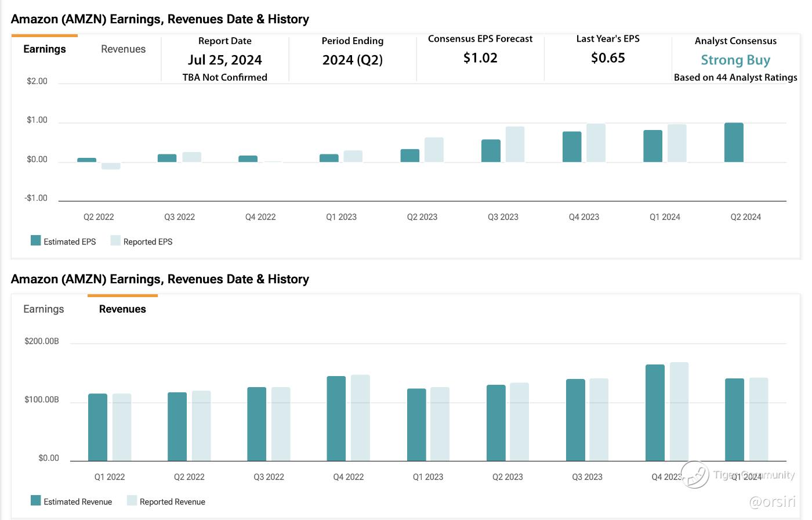
Task: Click the Reported EPS legend color swatch
Action: 115,241
